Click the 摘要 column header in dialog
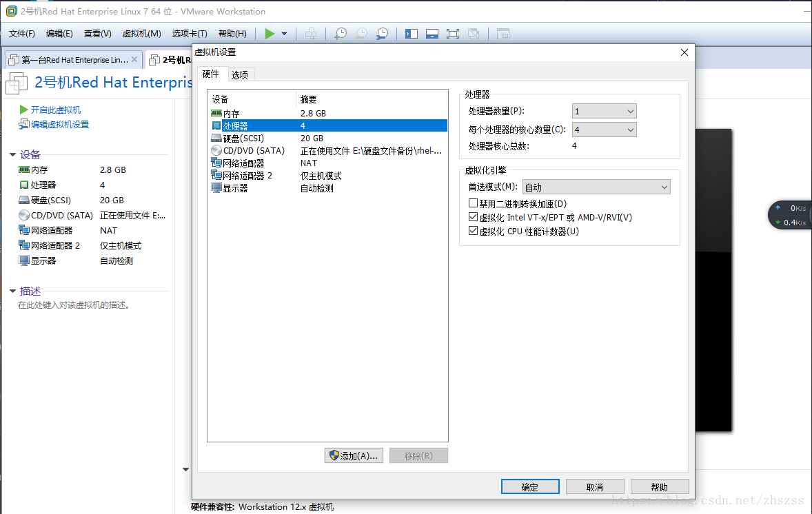Image resolution: width=812 pixels, height=514 pixels. 372,99
